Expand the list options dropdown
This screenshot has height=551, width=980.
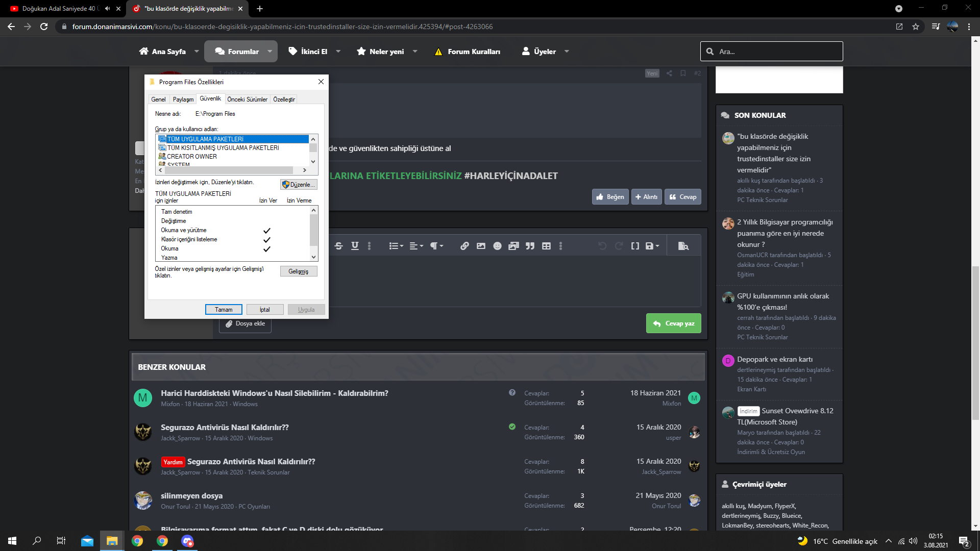[x=396, y=246]
